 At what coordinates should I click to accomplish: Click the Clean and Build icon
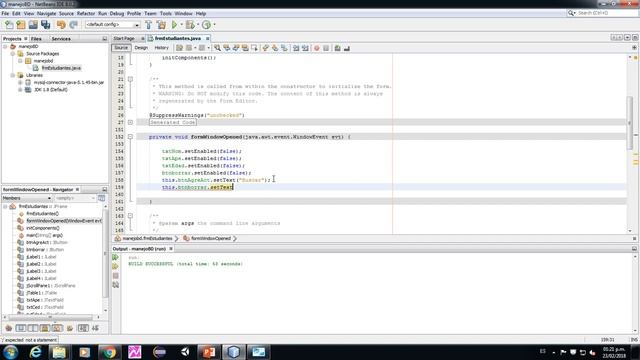(162, 25)
